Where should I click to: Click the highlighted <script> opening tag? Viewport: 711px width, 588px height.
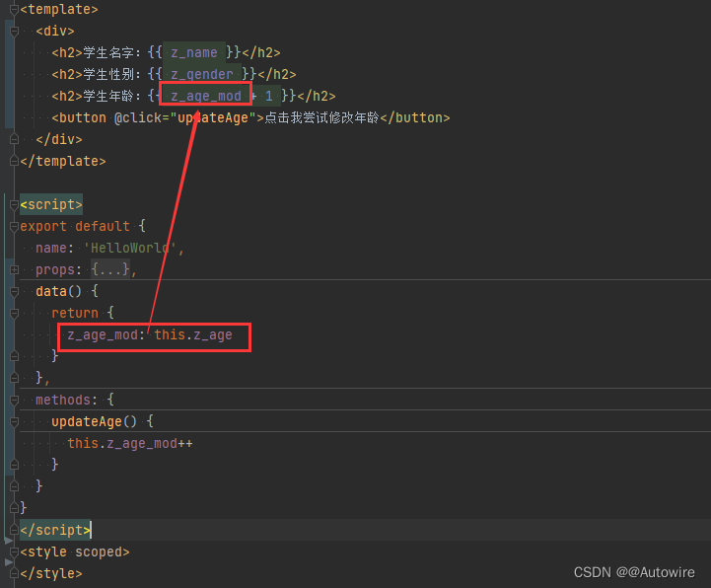coord(51,204)
